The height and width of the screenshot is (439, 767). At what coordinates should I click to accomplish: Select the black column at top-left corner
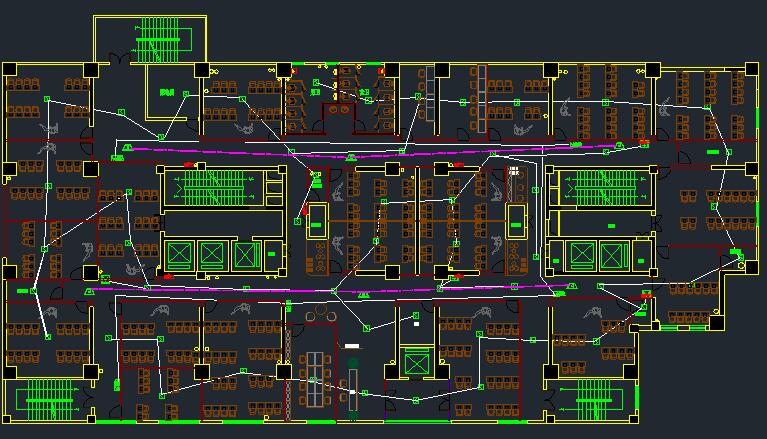pyautogui.click(x=11, y=69)
